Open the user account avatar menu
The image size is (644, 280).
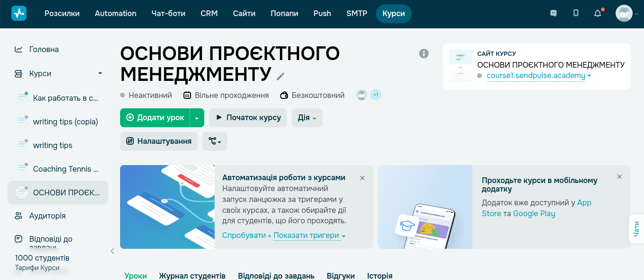(x=624, y=13)
